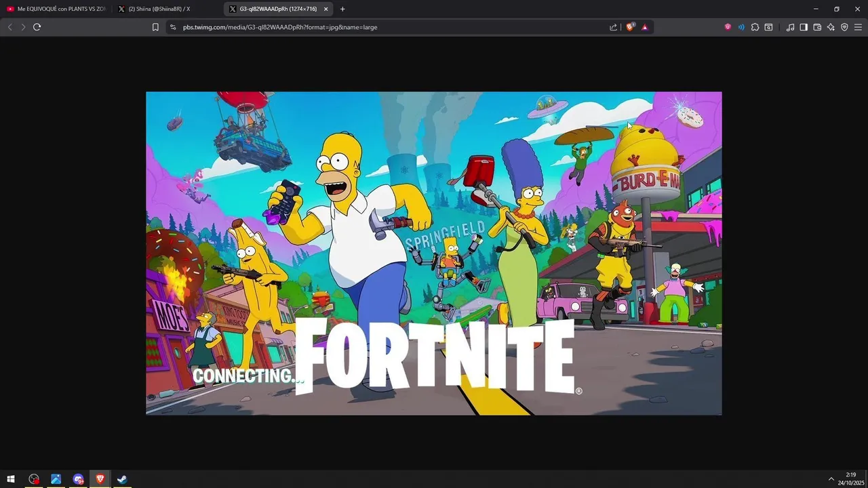Open site settings icon beside URL

[173, 27]
